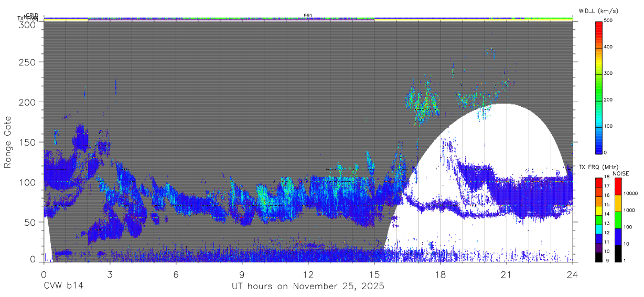Click the orange 1000-10000 NOISE swatch
Viewport: 644px width, 297px height.
(617, 203)
